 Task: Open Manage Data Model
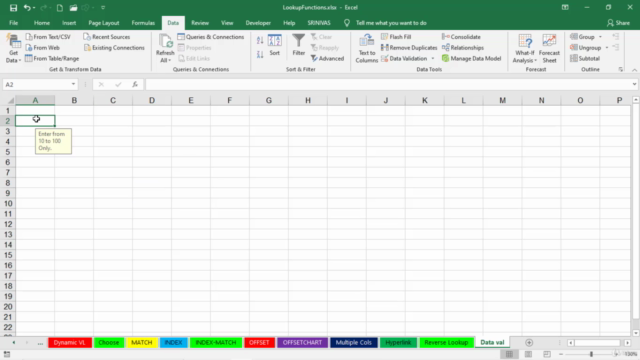(471, 59)
